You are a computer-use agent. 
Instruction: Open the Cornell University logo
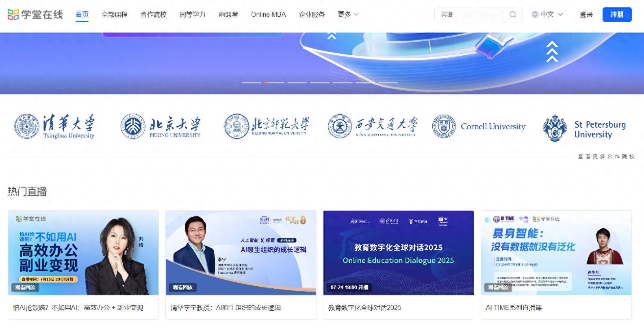(x=479, y=126)
